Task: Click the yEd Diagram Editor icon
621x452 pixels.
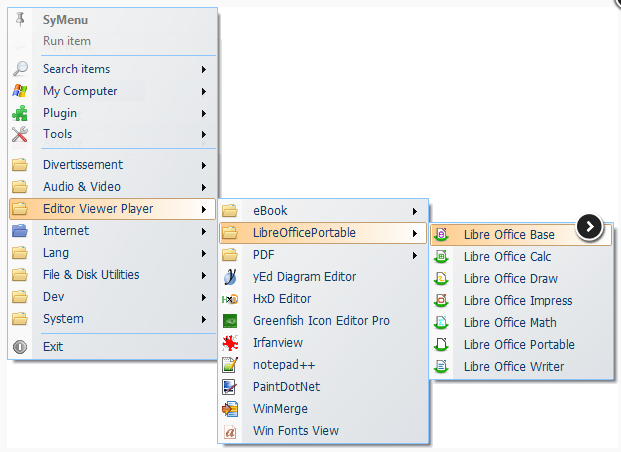Action: pyautogui.click(x=230, y=277)
